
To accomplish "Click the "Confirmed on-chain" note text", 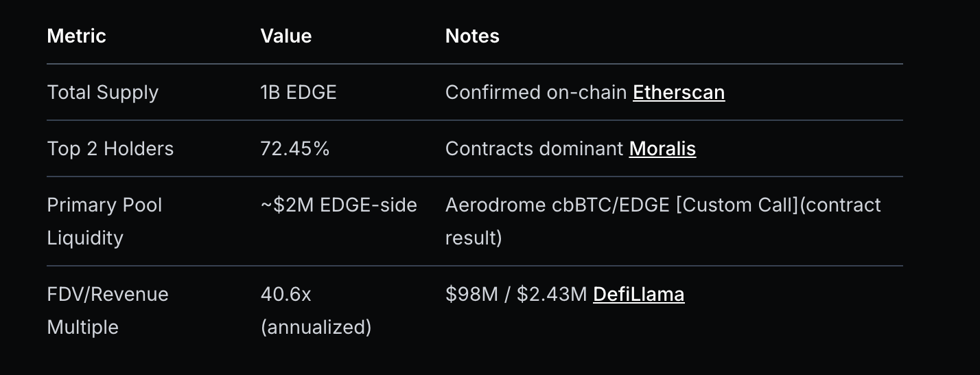I will coord(536,92).
